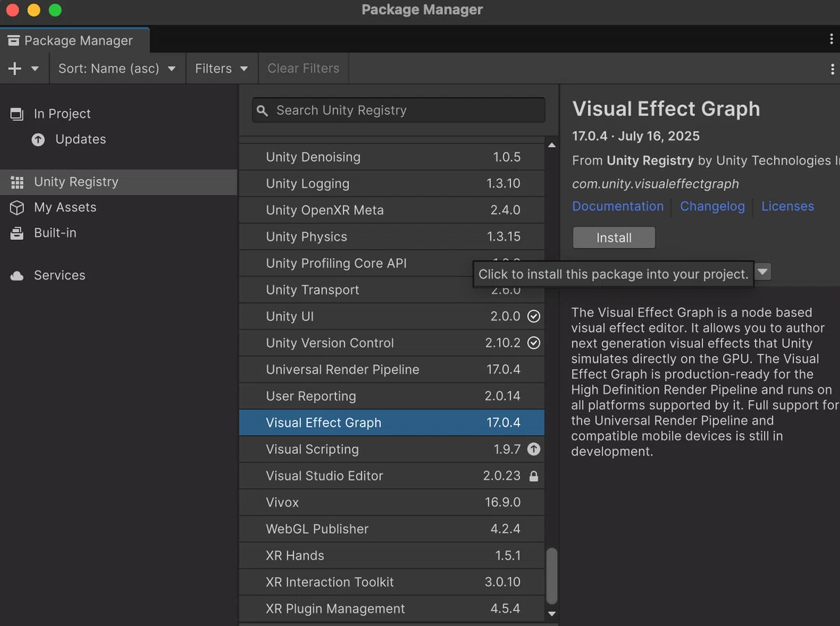Click the Services cloud icon
The width and height of the screenshot is (840, 626).
pyautogui.click(x=17, y=276)
